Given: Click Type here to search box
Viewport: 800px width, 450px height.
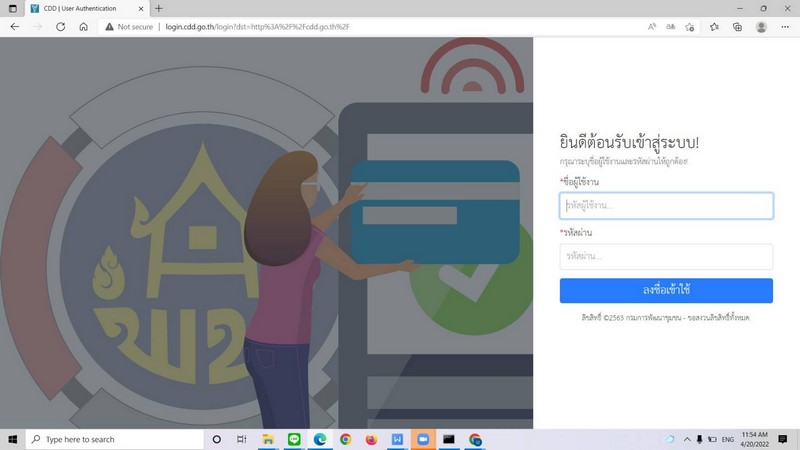Looking at the screenshot, I should coord(115,439).
